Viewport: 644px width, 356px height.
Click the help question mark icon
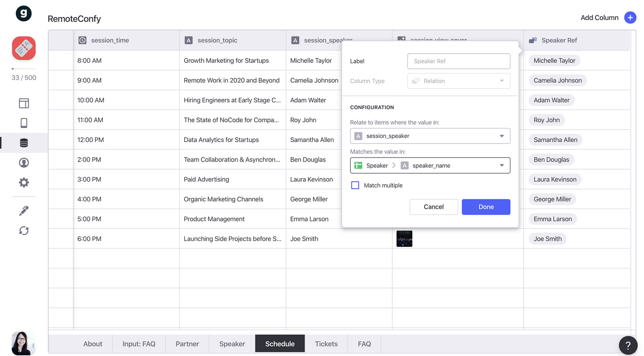tap(628, 346)
